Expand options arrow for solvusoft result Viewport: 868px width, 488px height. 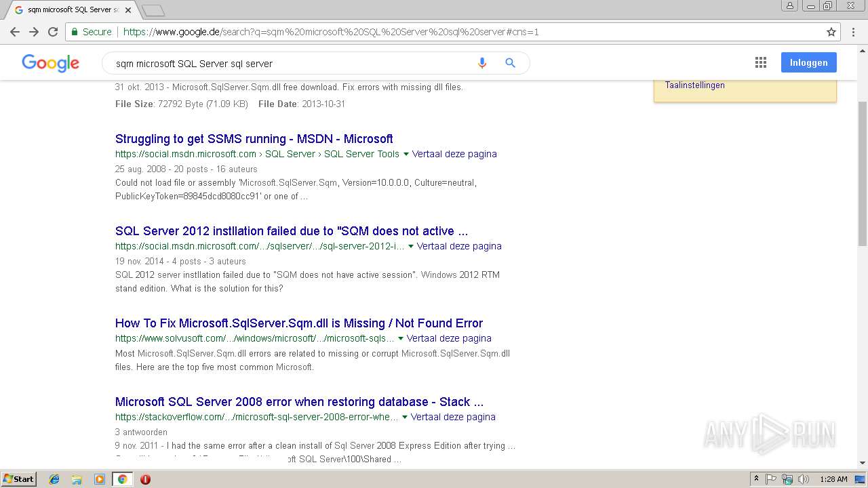(x=401, y=339)
